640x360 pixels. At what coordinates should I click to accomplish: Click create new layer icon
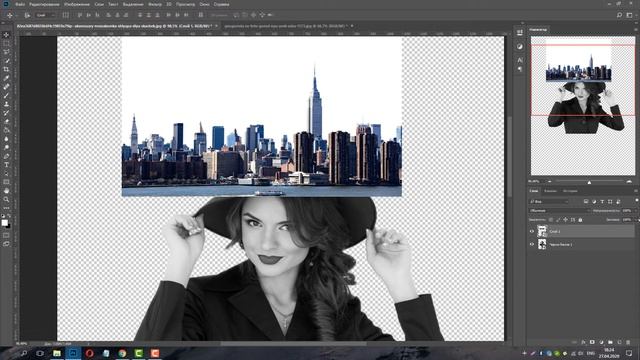pyautogui.click(x=619, y=342)
